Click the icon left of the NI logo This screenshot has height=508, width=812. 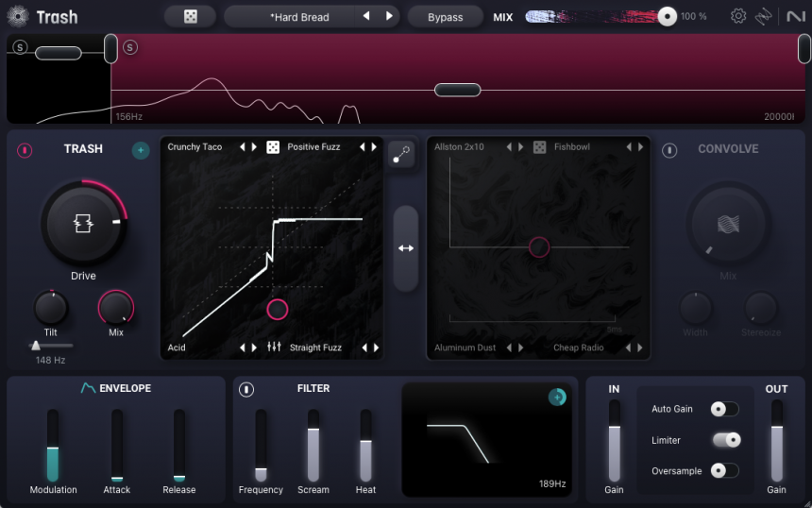coord(763,17)
